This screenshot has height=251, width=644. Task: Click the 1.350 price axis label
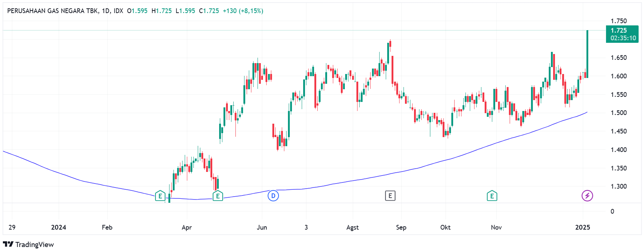click(x=619, y=168)
